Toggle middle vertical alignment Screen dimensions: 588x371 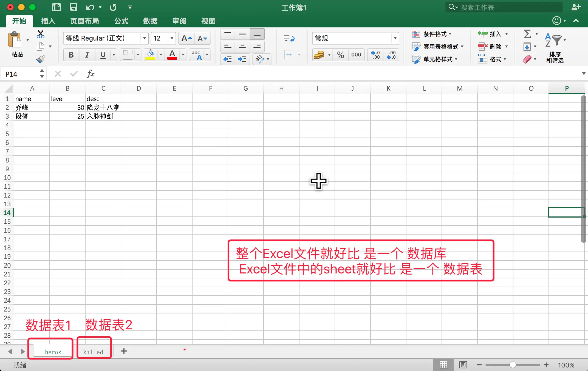pos(242,34)
